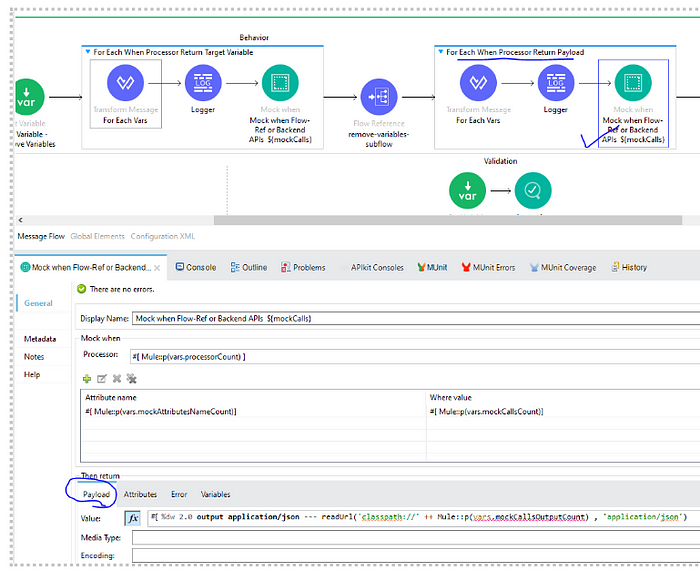The image size is (700, 583).
Task: Open the Attributes tab under Then return
Action: (x=140, y=494)
